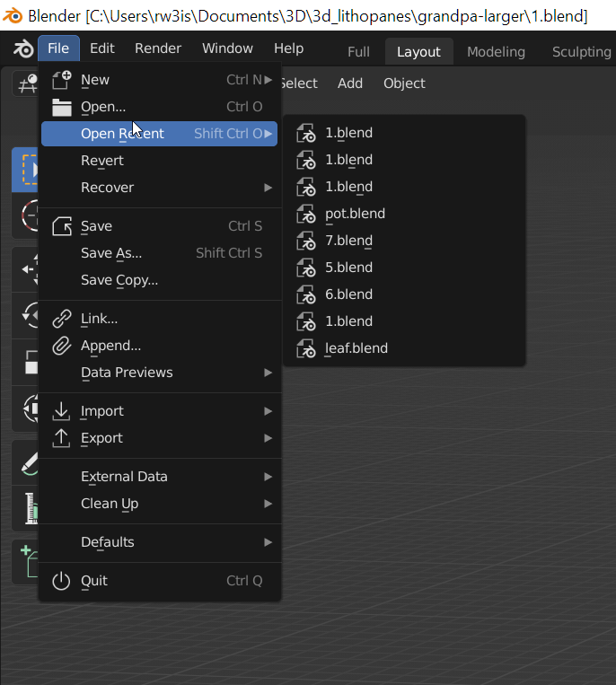Expand the Export submenu
The height and width of the screenshot is (685, 616).
coord(268,438)
